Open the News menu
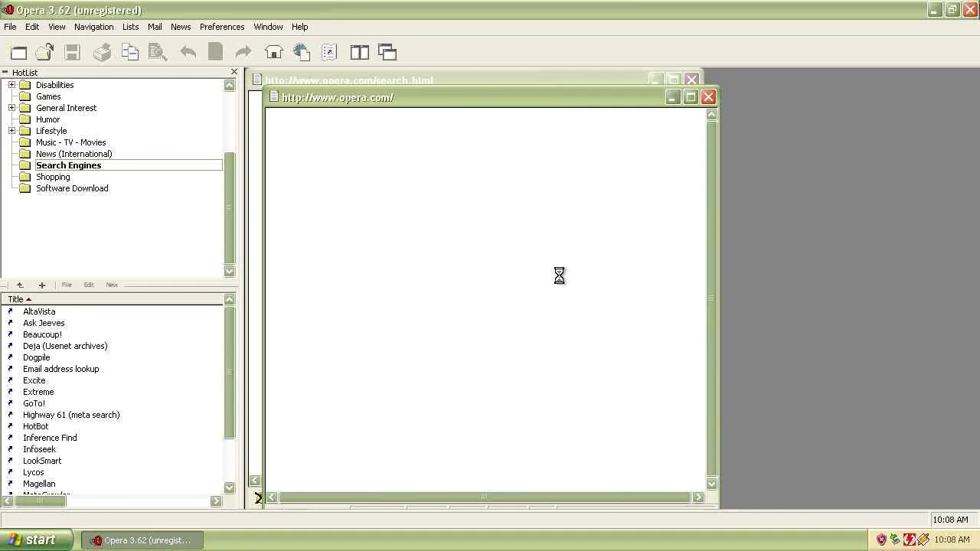 click(181, 27)
